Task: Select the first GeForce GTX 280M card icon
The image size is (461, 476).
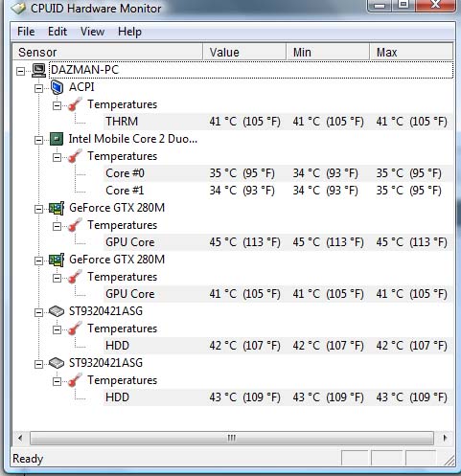Action: [x=57, y=208]
